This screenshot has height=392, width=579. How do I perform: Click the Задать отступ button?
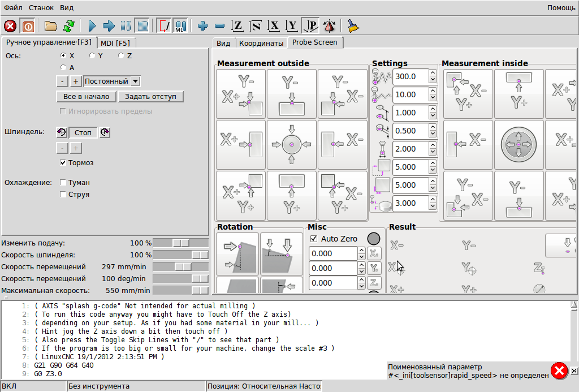[x=150, y=96]
